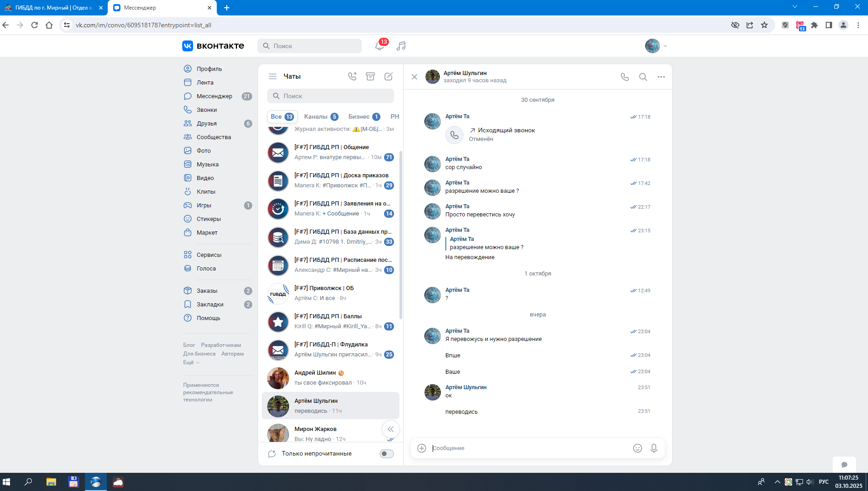The width and height of the screenshot is (868, 491).
Task: Attach a file with the plus icon
Action: coord(422,448)
